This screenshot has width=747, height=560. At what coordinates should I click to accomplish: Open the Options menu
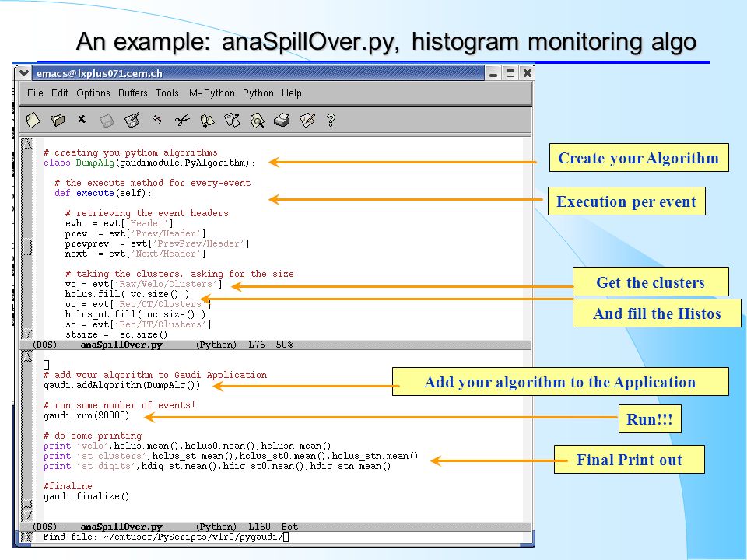pyautogui.click(x=93, y=93)
